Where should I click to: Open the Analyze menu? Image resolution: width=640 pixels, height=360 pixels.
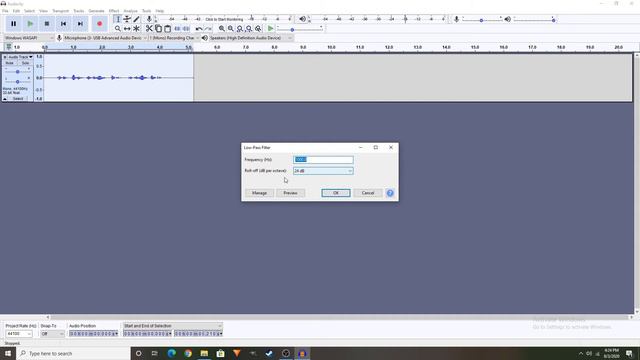tap(131, 11)
